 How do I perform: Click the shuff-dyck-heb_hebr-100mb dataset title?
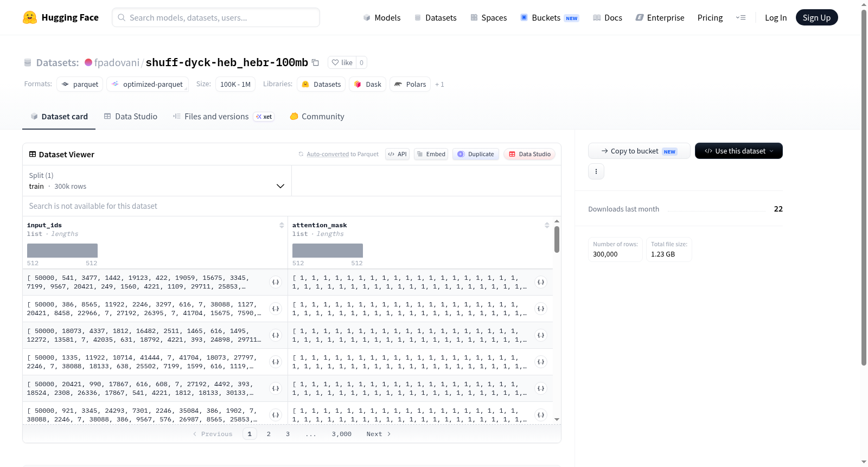pyautogui.click(x=227, y=62)
